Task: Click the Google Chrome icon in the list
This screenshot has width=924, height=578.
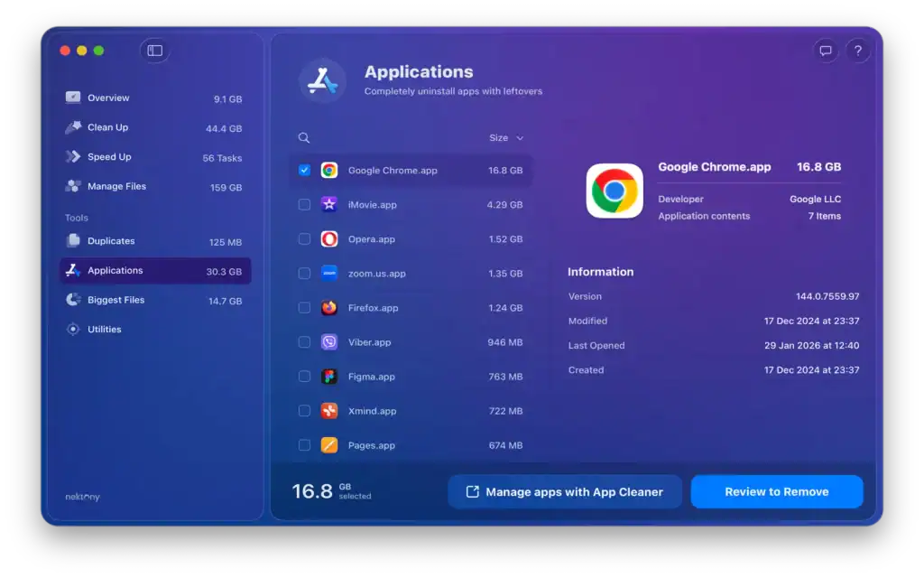Action: (329, 171)
